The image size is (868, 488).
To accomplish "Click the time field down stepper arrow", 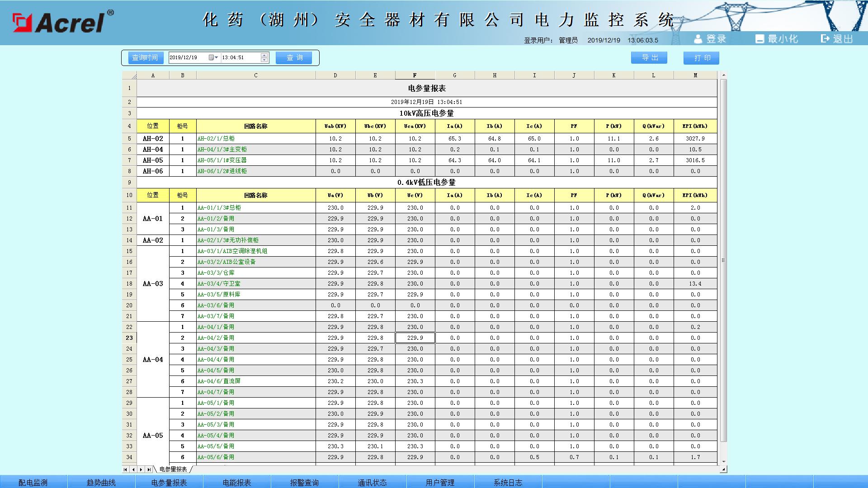I will (x=264, y=60).
